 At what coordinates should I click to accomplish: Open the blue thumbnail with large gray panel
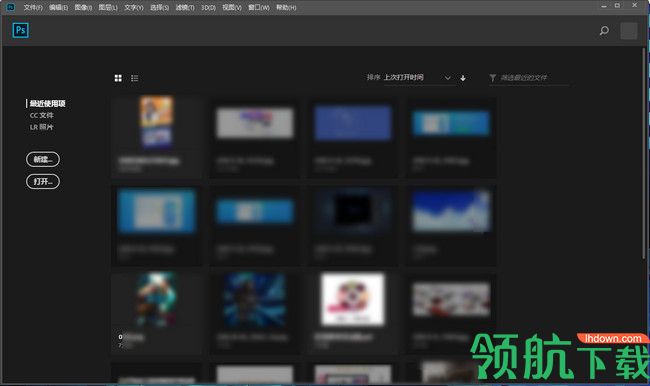[x=156, y=211]
